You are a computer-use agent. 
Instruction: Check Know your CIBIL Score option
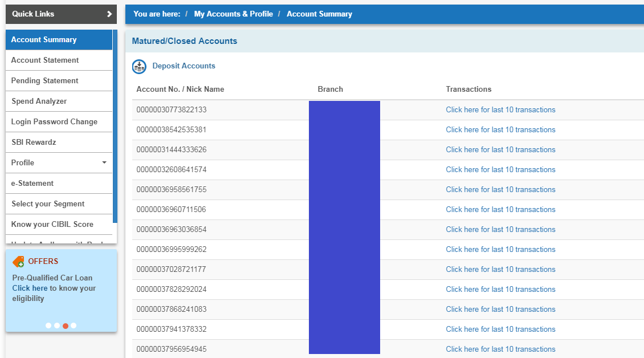(x=52, y=224)
